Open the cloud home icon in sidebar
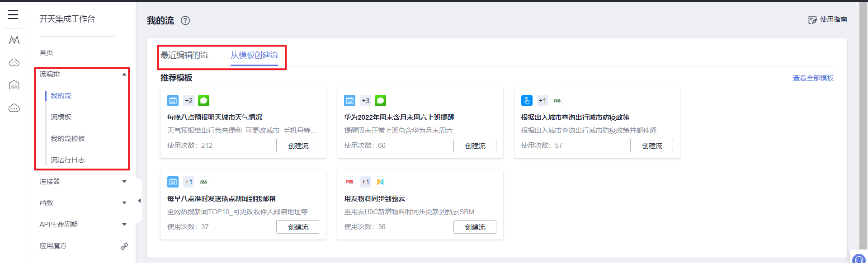Viewport: 868px width, 263px height. coord(14,62)
